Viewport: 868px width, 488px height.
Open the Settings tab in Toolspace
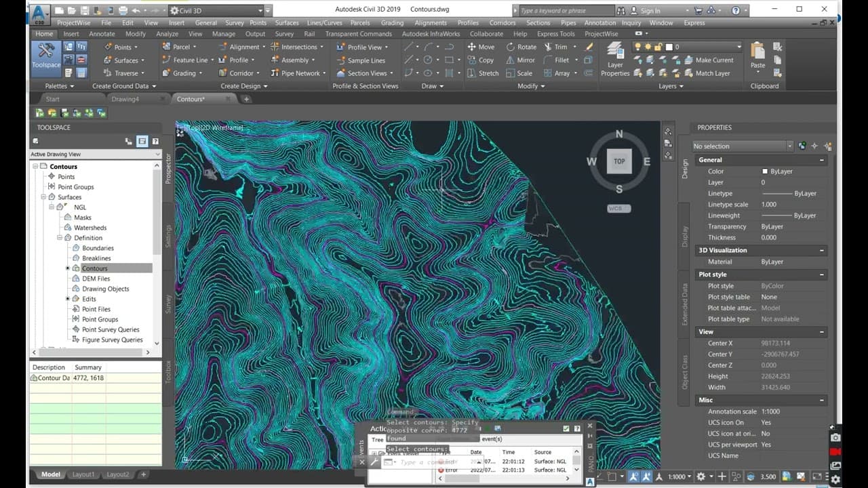168,237
